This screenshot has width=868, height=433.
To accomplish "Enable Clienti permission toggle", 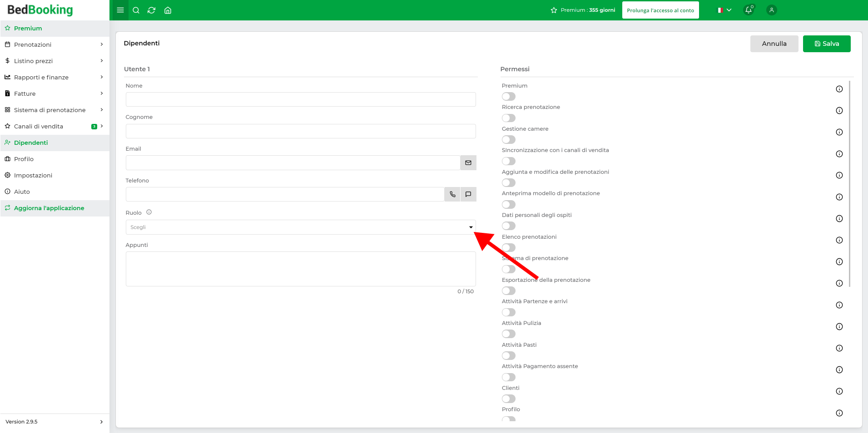I will (509, 399).
